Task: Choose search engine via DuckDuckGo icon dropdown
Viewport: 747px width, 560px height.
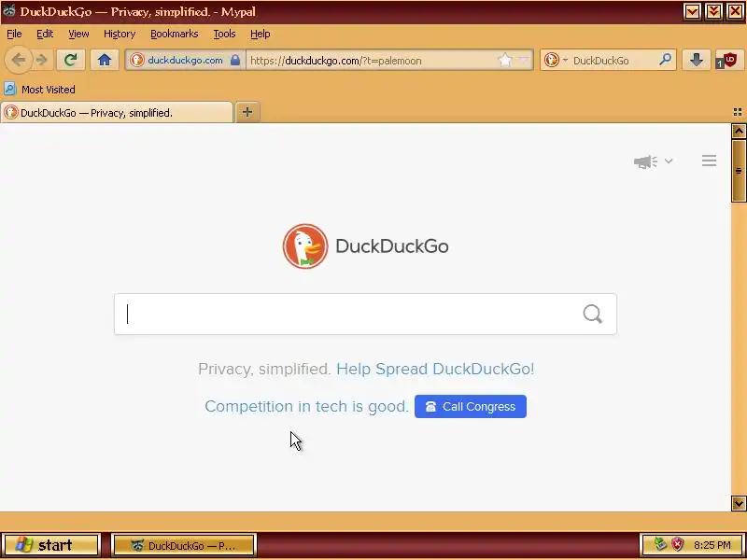Action: coord(556,60)
